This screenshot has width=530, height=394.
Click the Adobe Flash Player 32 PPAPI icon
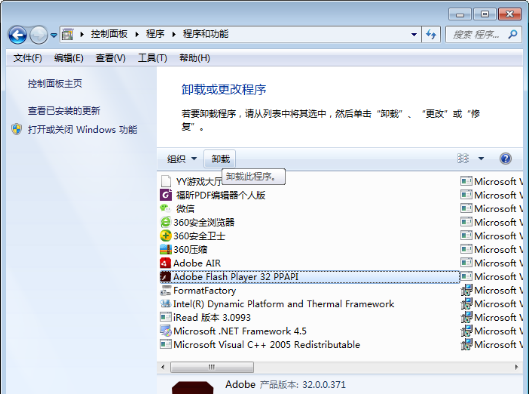[166, 277]
